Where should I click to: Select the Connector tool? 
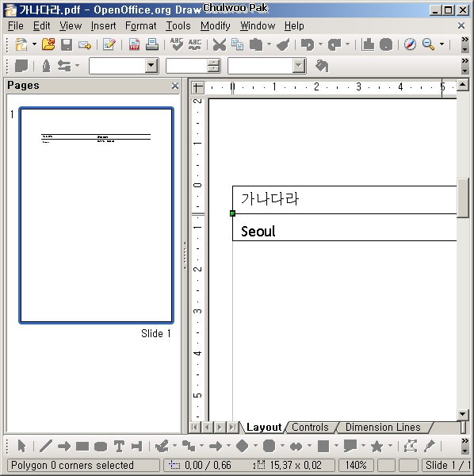point(189,446)
